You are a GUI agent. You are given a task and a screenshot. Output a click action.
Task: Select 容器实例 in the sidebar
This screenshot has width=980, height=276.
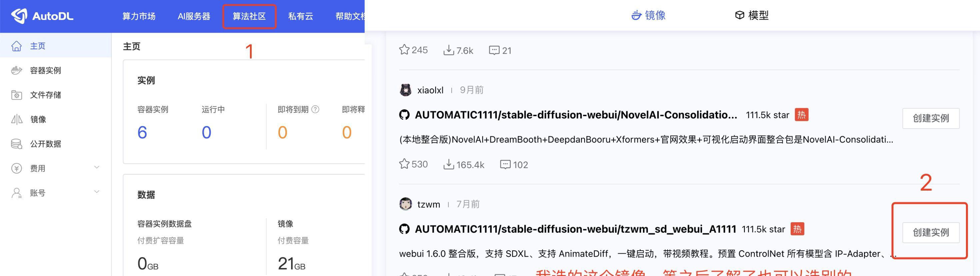pos(45,70)
